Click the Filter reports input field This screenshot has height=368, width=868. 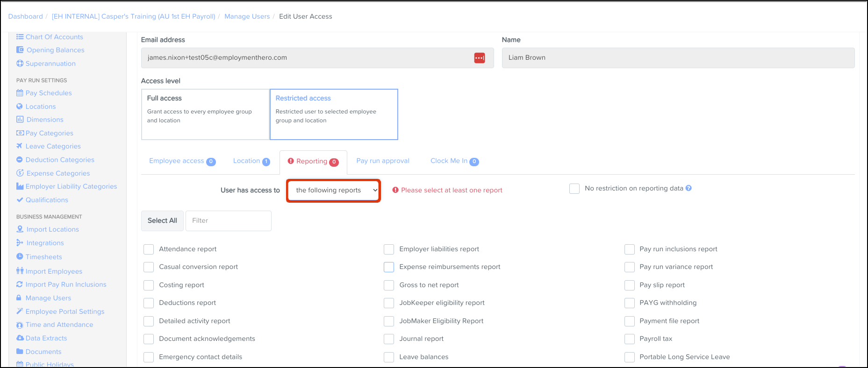pos(228,221)
